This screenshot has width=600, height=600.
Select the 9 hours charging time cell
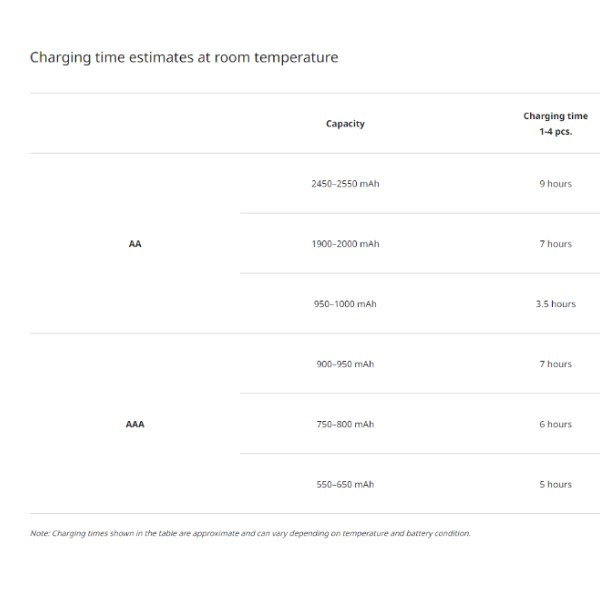[555, 184]
